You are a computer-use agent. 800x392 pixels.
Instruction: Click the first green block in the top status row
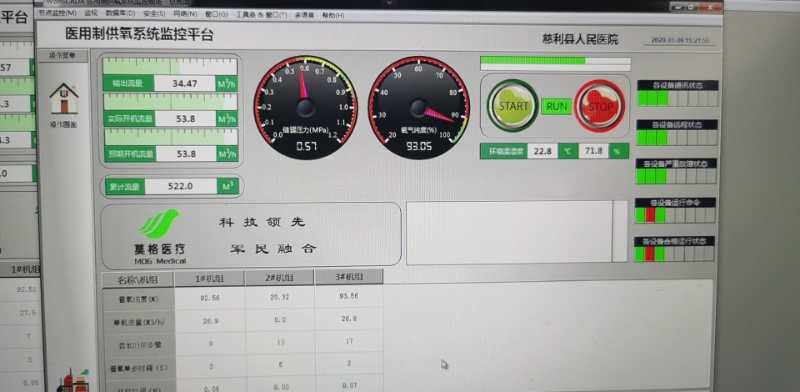[643, 98]
